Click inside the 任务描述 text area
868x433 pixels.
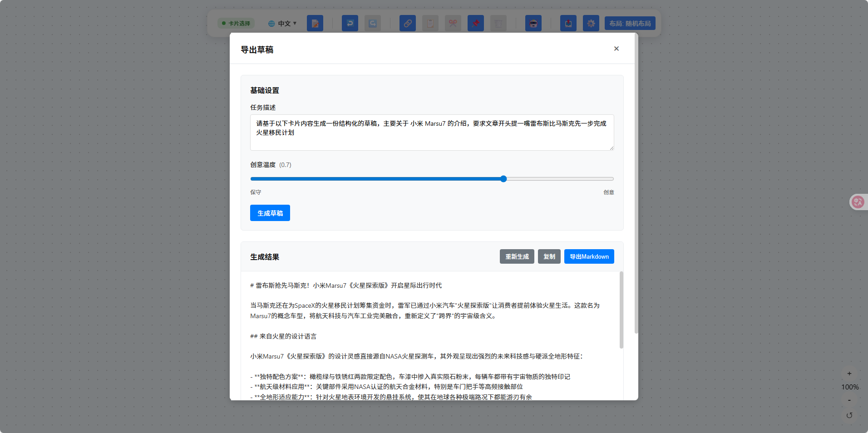tap(432, 133)
